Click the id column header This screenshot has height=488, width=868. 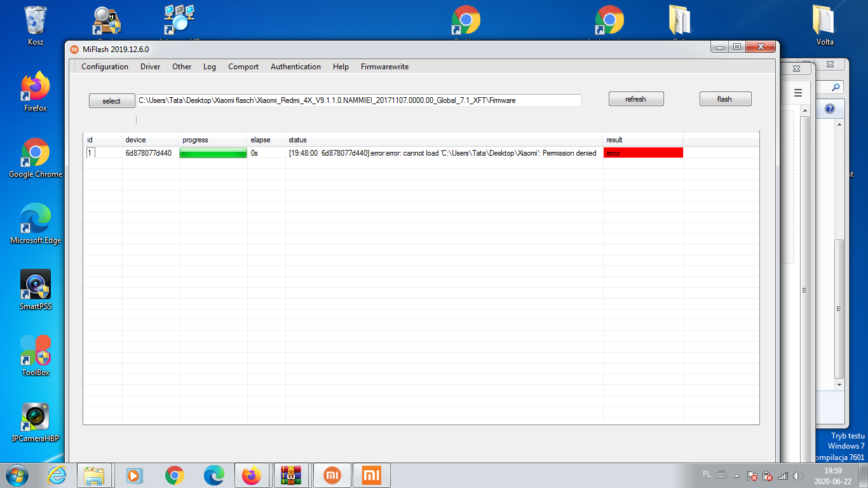(x=103, y=140)
